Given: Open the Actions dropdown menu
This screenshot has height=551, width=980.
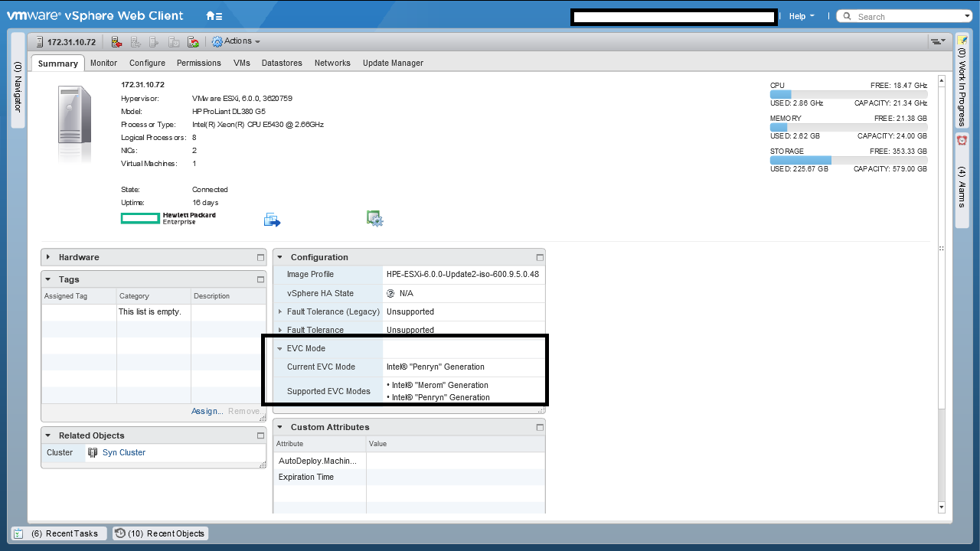Looking at the screenshot, I should [237, 41].
